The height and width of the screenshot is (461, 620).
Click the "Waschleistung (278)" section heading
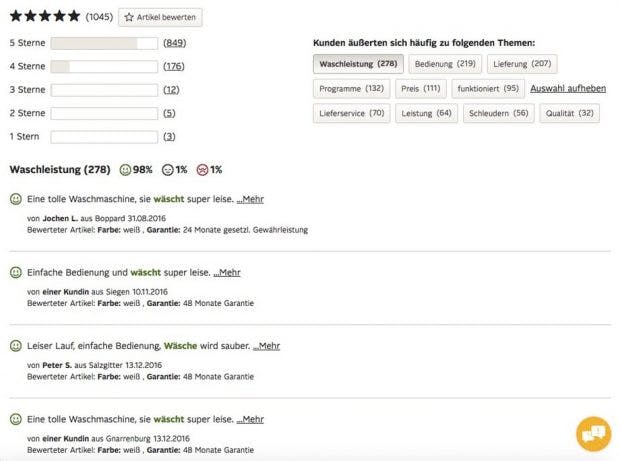click(x=60, y=170)
